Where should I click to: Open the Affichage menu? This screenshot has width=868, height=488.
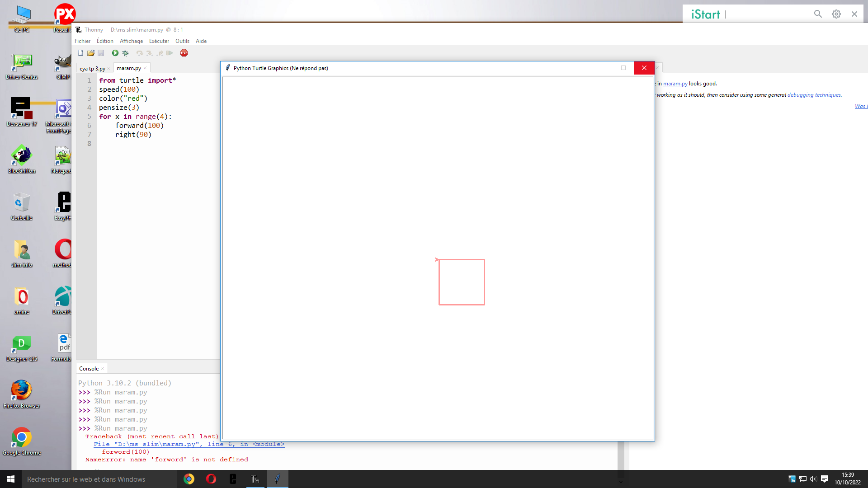[131, 41]
